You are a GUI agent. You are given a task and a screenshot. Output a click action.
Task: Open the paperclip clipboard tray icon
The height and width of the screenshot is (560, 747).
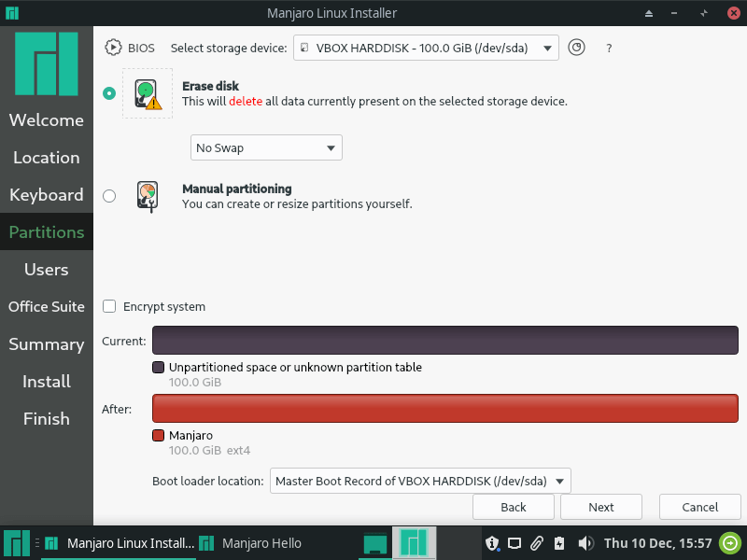pyautogui.click(x=537, y=543)
